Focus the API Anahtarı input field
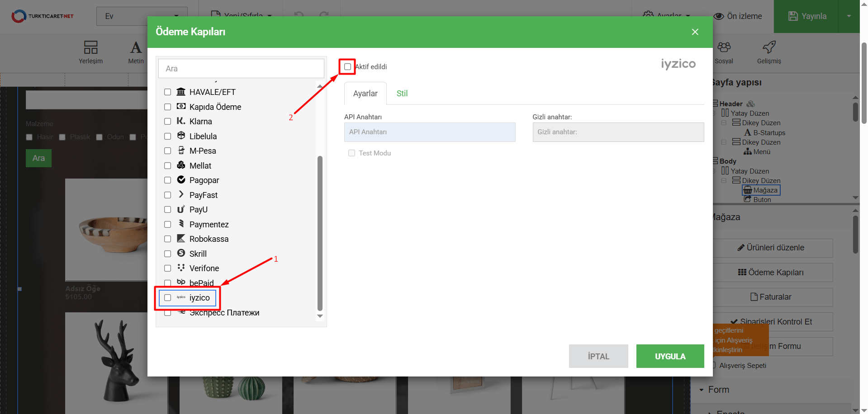 [x=429, y=132]
